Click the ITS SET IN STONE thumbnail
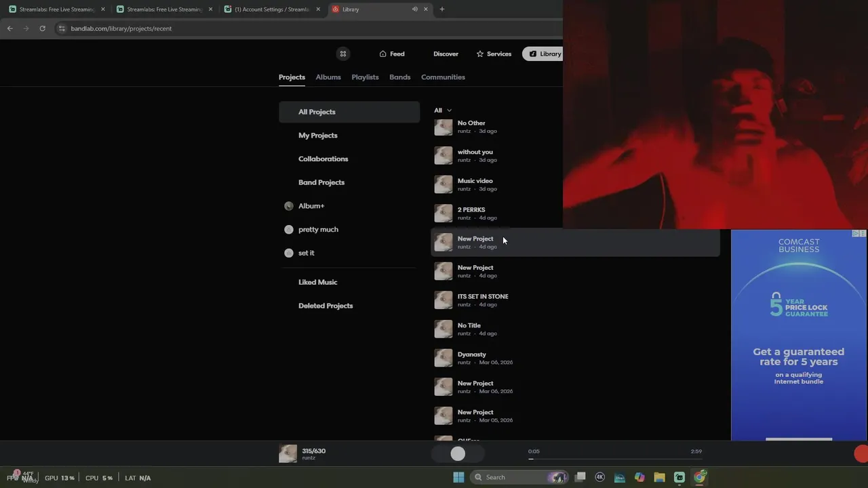This screenshot has width=868, height=488. tap(443, 300)
